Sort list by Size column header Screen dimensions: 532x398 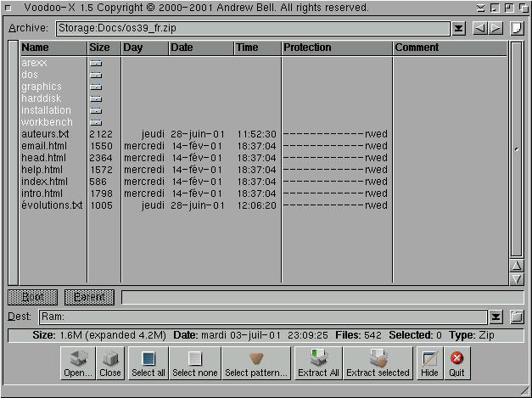click(x=104, y=48)
